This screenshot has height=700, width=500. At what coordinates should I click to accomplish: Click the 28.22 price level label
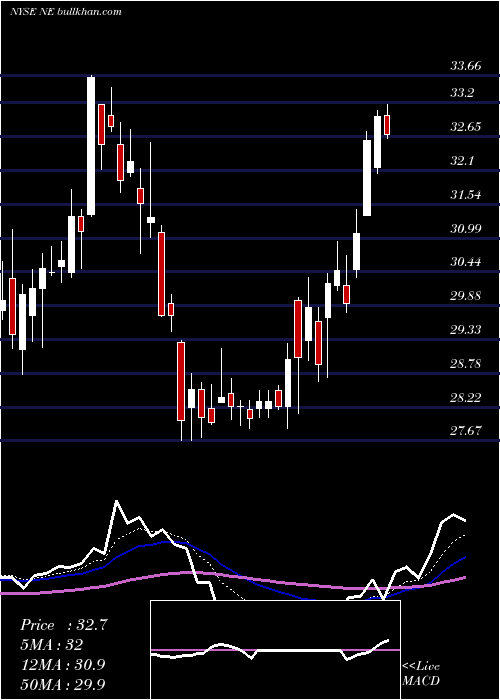466,397
